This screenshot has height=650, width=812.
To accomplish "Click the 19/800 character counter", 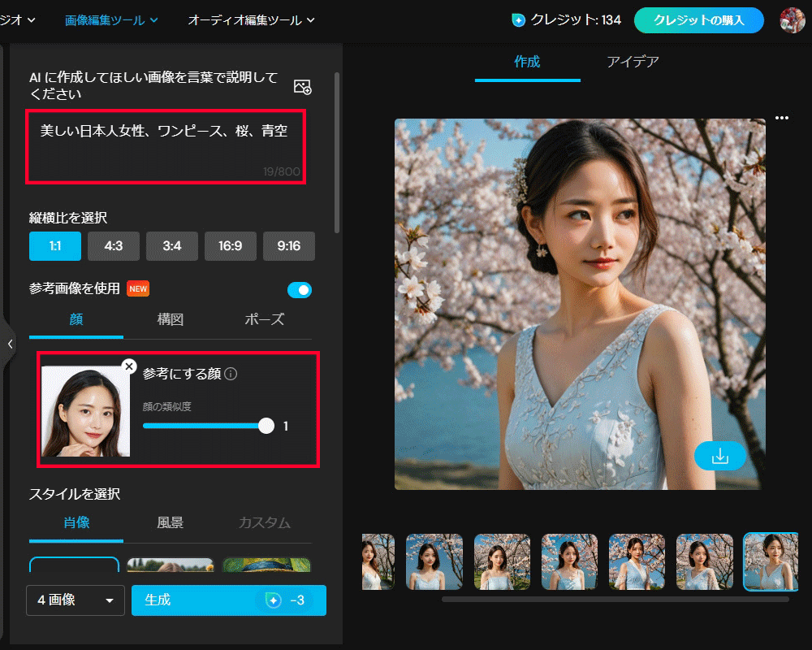I will [281, 171].
